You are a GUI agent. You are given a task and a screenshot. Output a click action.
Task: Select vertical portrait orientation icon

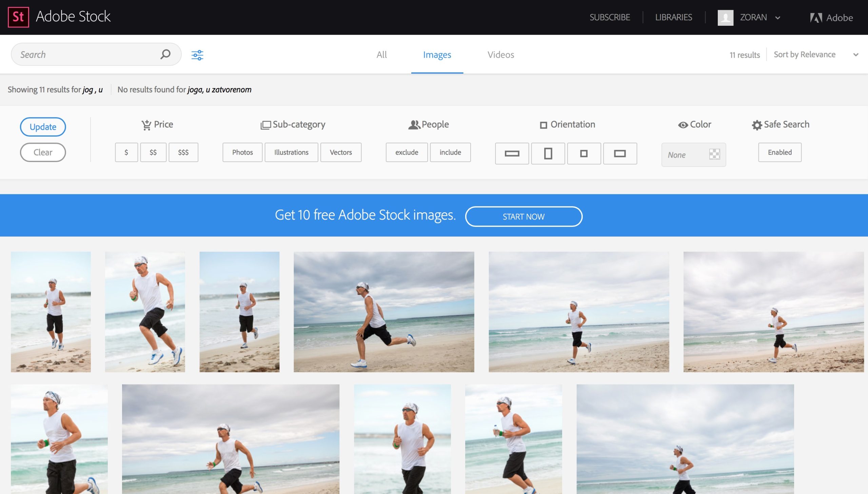(x=548, y=154)
